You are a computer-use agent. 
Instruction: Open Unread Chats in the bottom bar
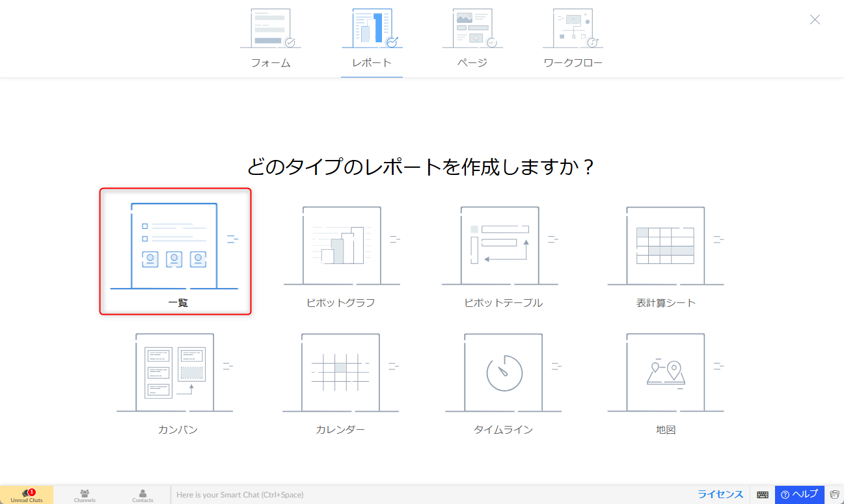click(27, 496)
